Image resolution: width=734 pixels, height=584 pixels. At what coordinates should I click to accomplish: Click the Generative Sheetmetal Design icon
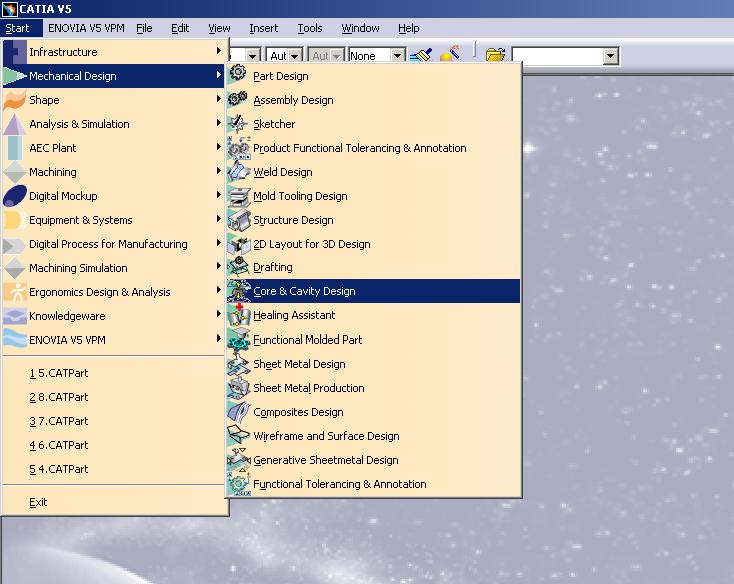(x=239, y=459)
